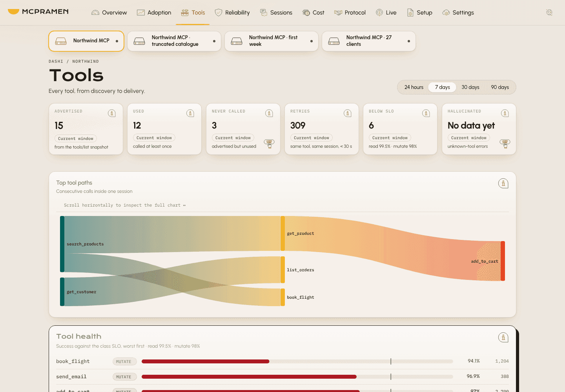Click the get_product node in the chart
The height and width of the screenshot is (392, 565).
pyautogui.click(x=282, y=233)
